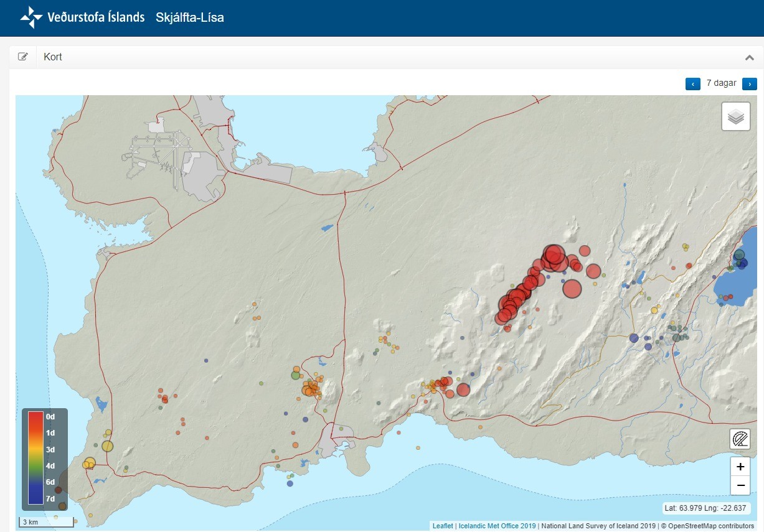Viewport: 764px width, 532px height.
Task: Click the Skjálfta-Lísa header title
Action: coord(189,17)
